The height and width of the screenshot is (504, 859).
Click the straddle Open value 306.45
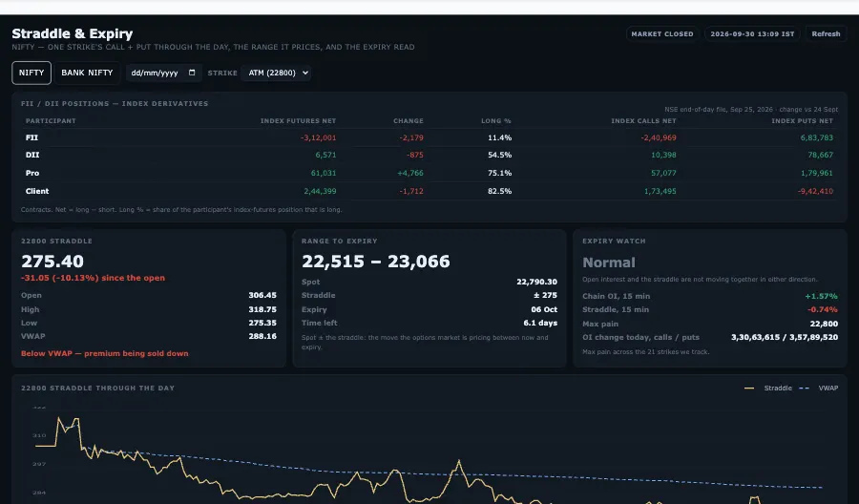262,295
